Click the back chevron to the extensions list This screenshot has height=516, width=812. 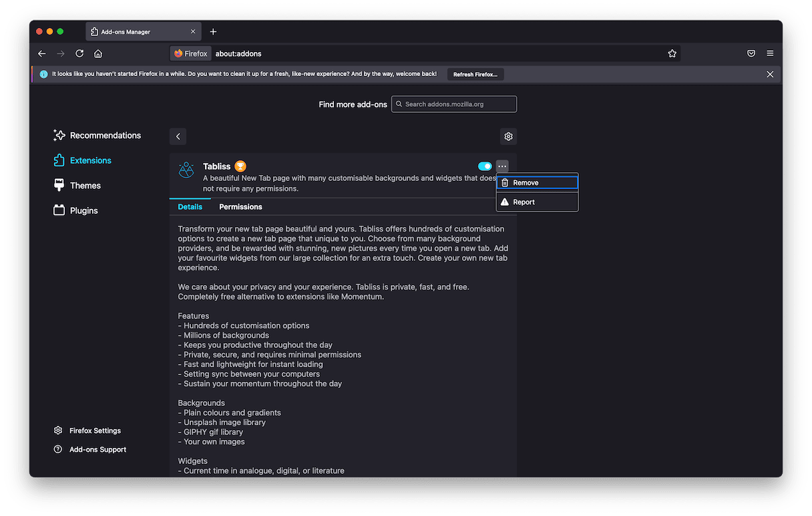tap(178, 136)
